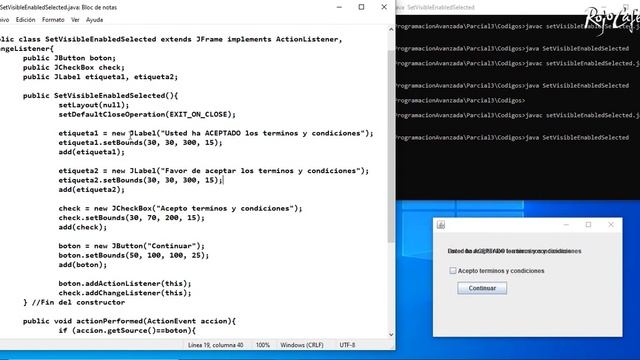
Task: Click the line 'add(check);'
Action: [x=82, y=227]
